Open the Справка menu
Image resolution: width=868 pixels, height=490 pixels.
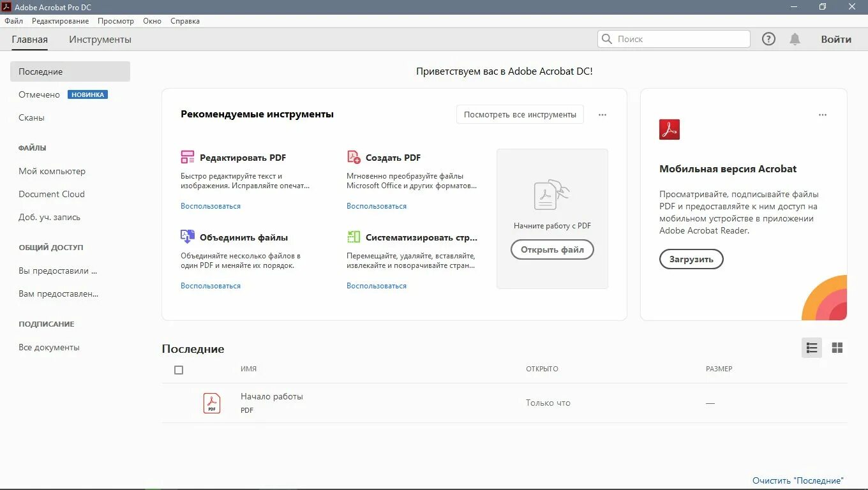point(185,21)
